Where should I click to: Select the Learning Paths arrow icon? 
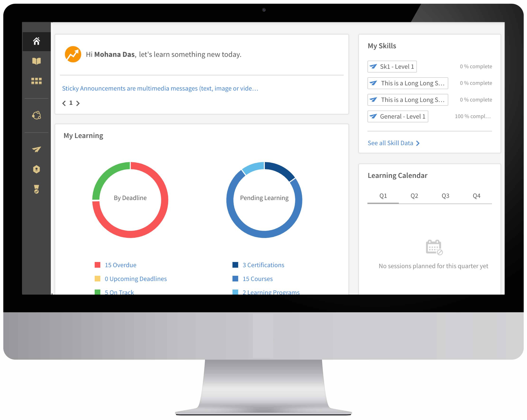(37, 149)
